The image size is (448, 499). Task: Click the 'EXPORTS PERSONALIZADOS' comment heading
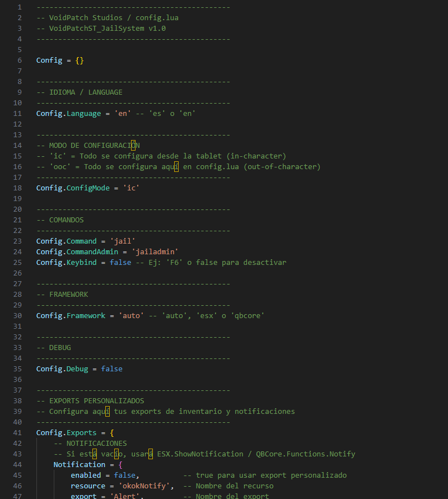[x=90, y=400]
